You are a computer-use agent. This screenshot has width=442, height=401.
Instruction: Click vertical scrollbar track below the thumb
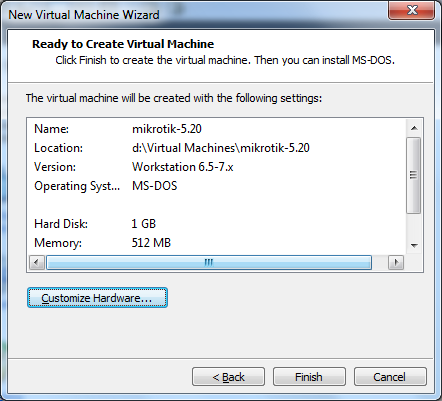coord(414,226)
